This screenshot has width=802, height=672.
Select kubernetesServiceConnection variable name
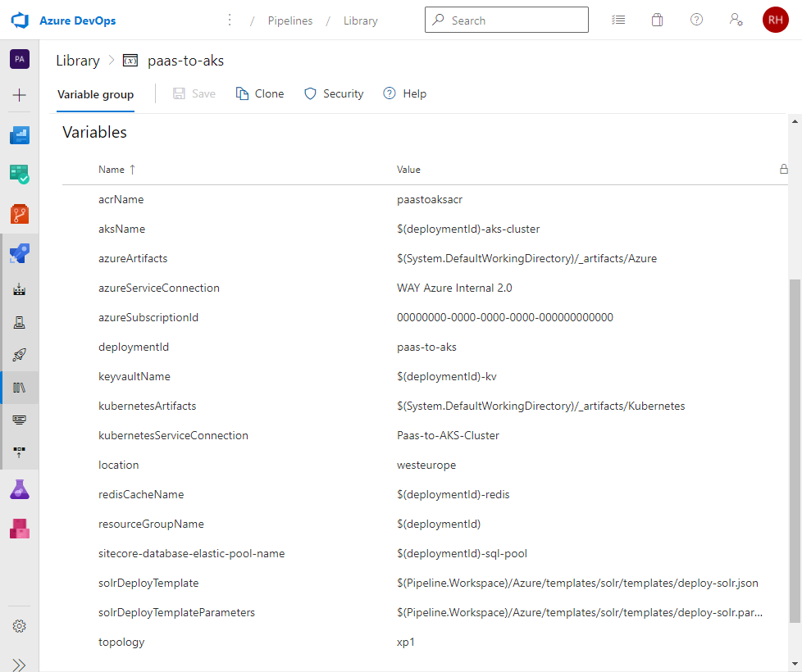pyautogui.click(x=173, y=435)
